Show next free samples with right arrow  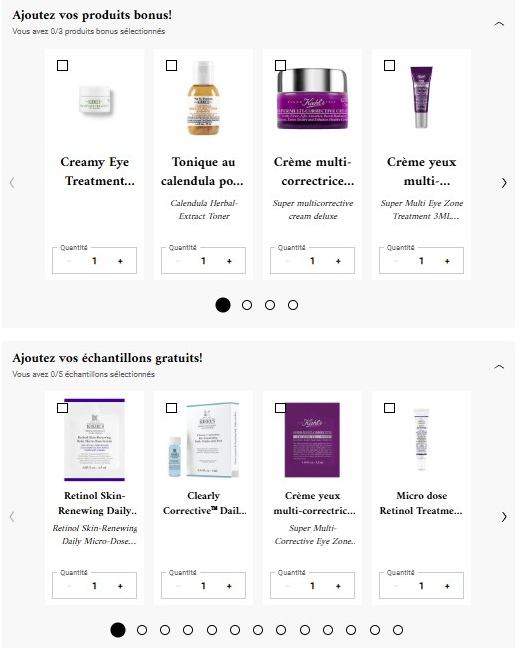[x=504, y=517]
